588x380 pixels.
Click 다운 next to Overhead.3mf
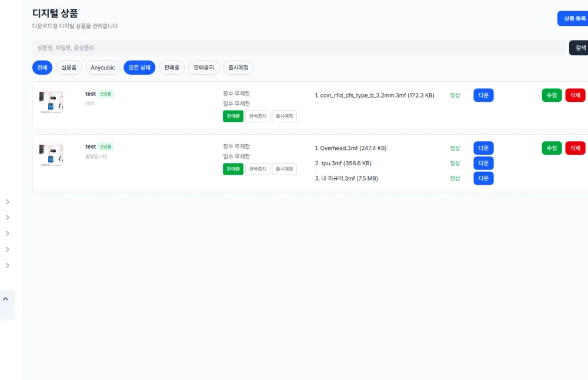(x=483, y=148)
